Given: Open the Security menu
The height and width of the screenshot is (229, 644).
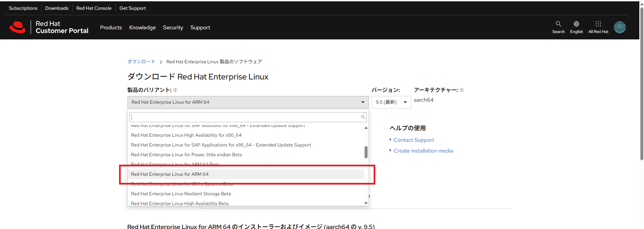Looking at the screenshot, I should pos(173,28).
